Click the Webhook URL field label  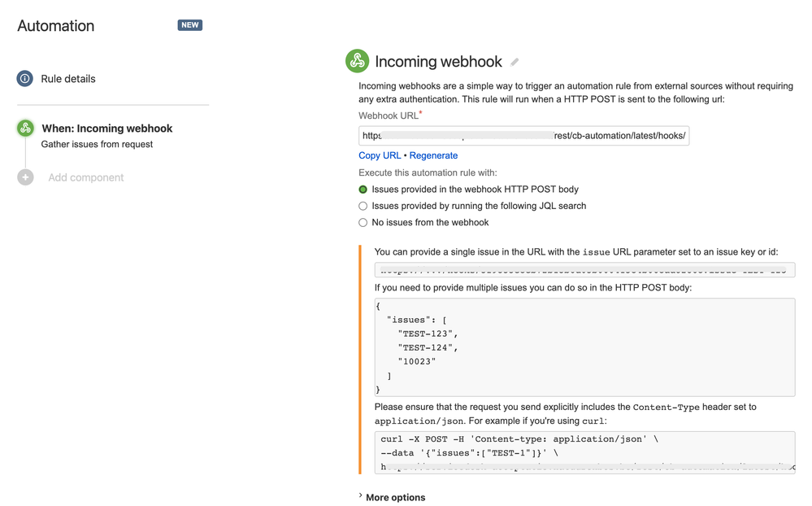click(390, 116)
